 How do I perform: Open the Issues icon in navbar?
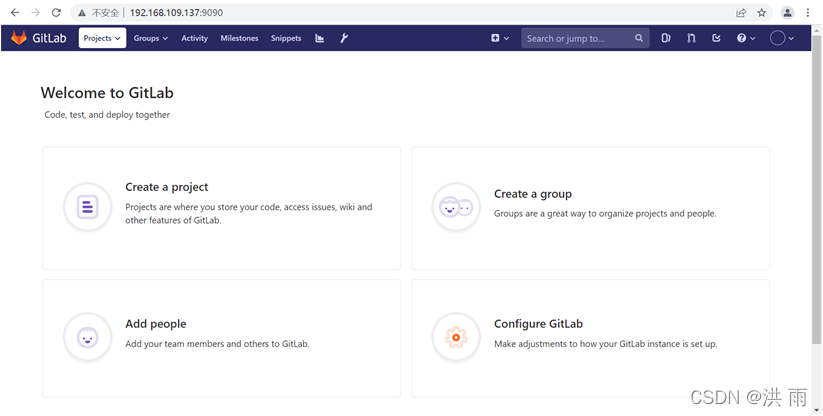coord(666,38)
